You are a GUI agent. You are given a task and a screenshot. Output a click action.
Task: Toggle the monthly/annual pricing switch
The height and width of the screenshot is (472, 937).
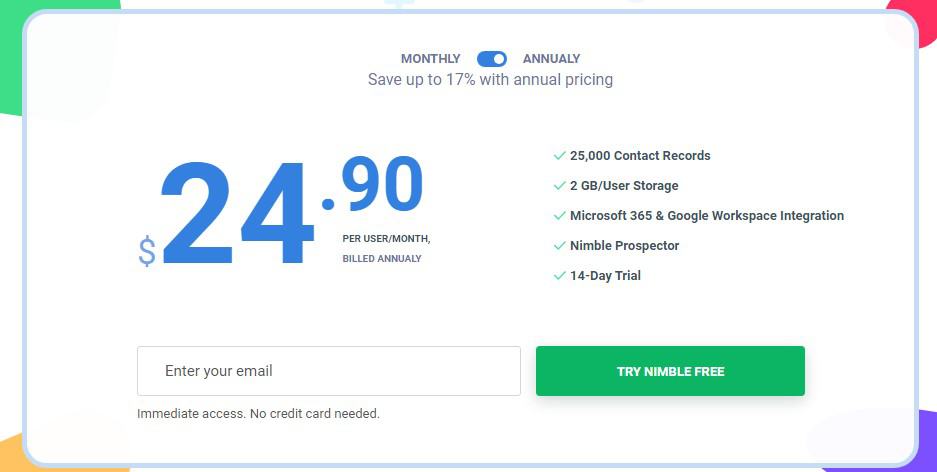tap(492, 59)
